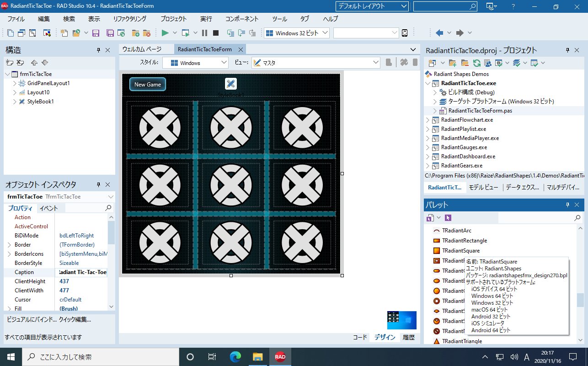Click the Pause program toolbar icon
This screenshot has width=588, height=366.
(x=204, y=33)
